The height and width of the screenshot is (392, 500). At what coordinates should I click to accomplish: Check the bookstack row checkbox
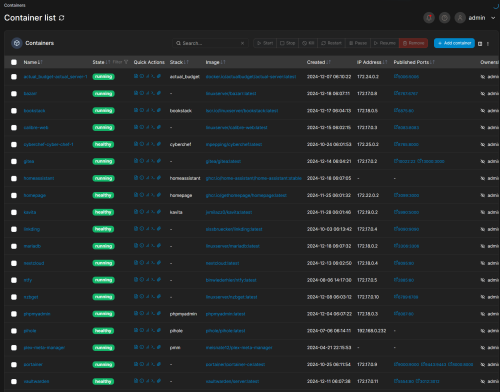click(x=14, y=111)
